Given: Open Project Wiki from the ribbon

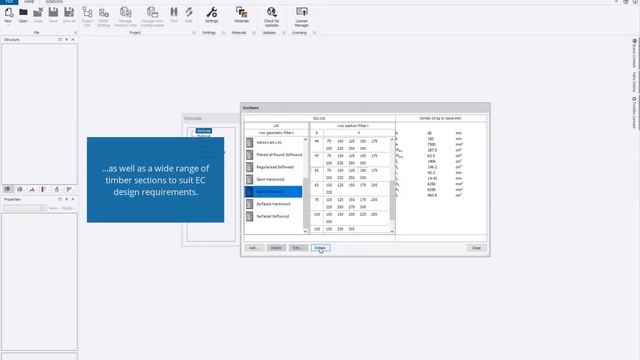Looking at the screenshot, I should coord(87,13).
